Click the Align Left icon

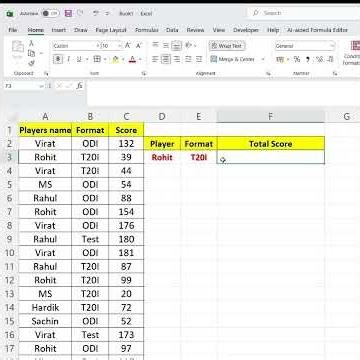pos(155,59)
